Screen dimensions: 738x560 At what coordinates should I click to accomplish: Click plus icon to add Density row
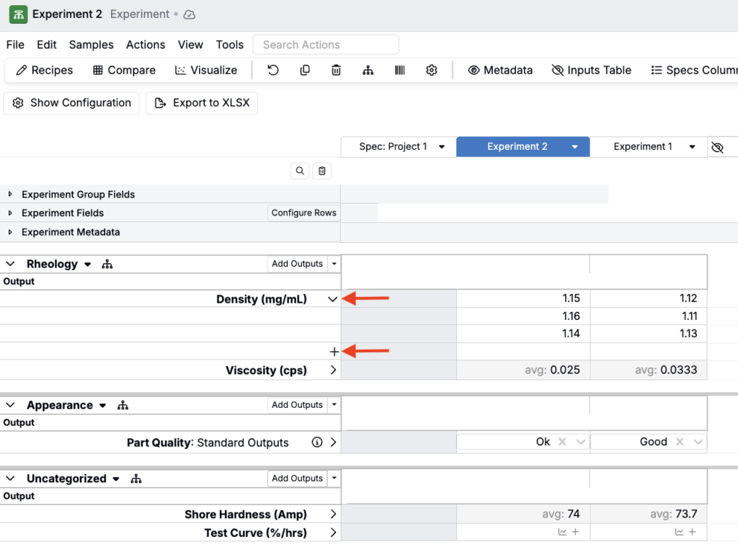334,352
